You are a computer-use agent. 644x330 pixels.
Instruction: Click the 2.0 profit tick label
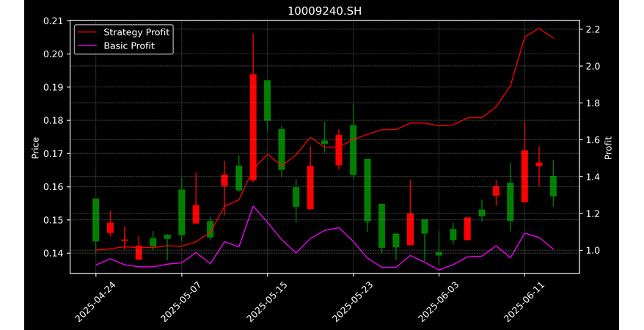[593, 67]
